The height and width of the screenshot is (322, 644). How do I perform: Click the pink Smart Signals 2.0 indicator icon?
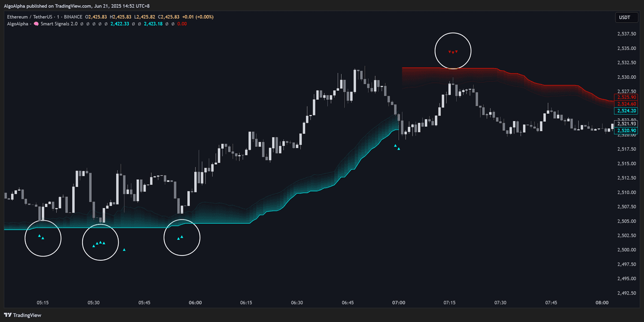pos(36,24)
